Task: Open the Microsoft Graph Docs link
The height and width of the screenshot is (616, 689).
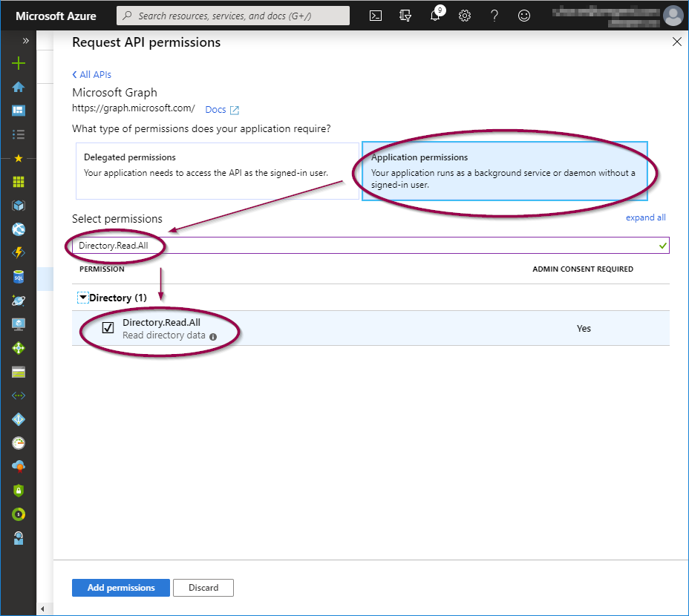Action: pos(222,110)
